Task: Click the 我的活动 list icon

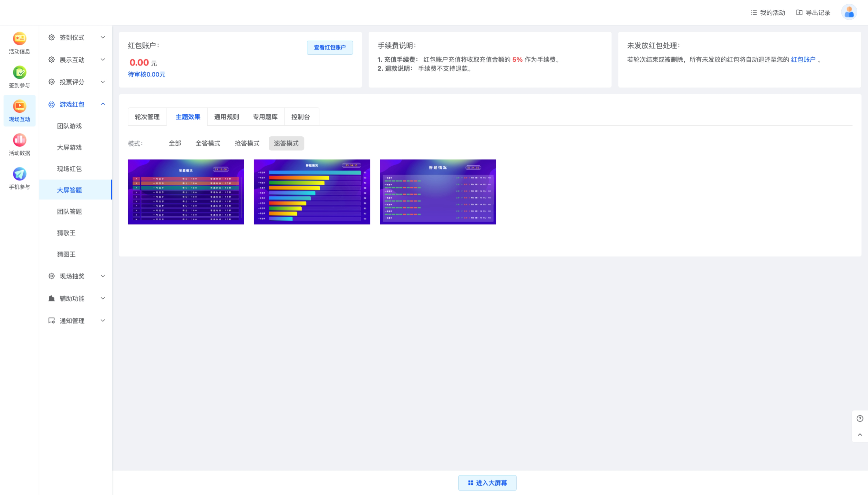Action: (x=754, y=13)
